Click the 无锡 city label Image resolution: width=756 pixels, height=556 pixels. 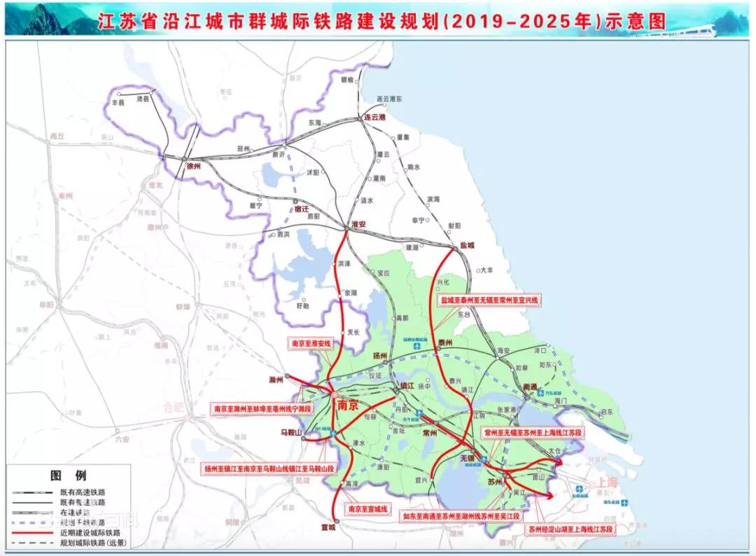(x=467, y=458)
